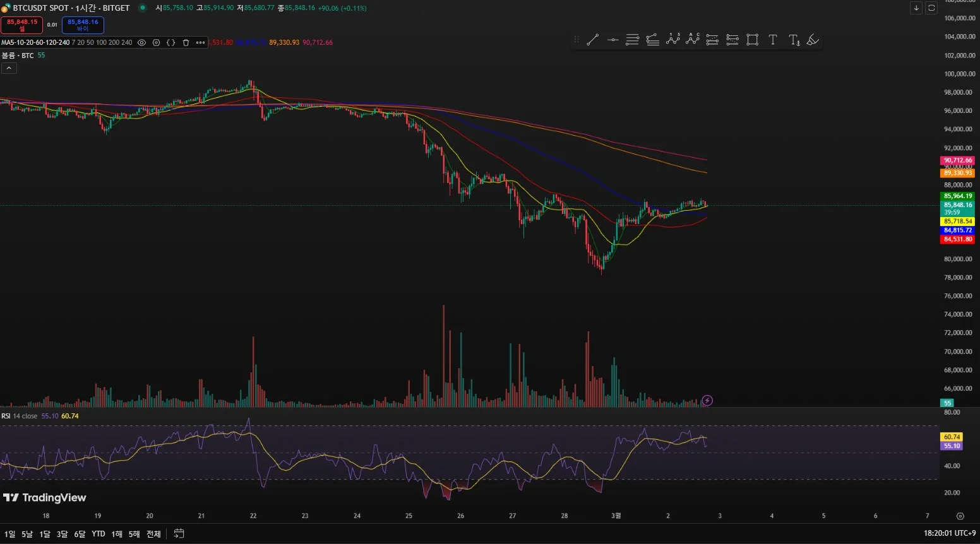Viewport: 980px width, 544px height.
Task: Select the 전체 time range
Action: tap(153, 534)
